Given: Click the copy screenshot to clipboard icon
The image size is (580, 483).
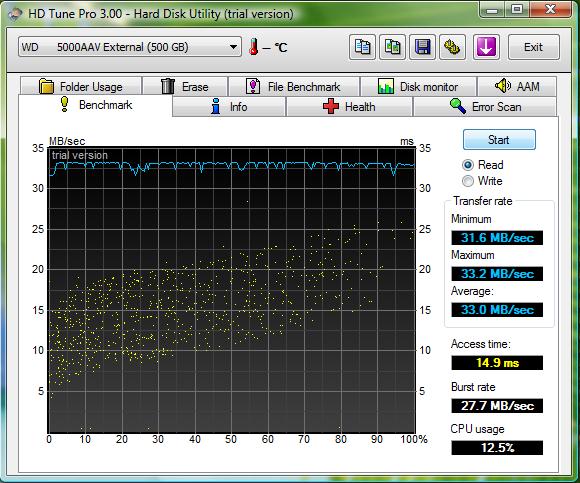Looking at the screenshot, I should click(392, 47).
